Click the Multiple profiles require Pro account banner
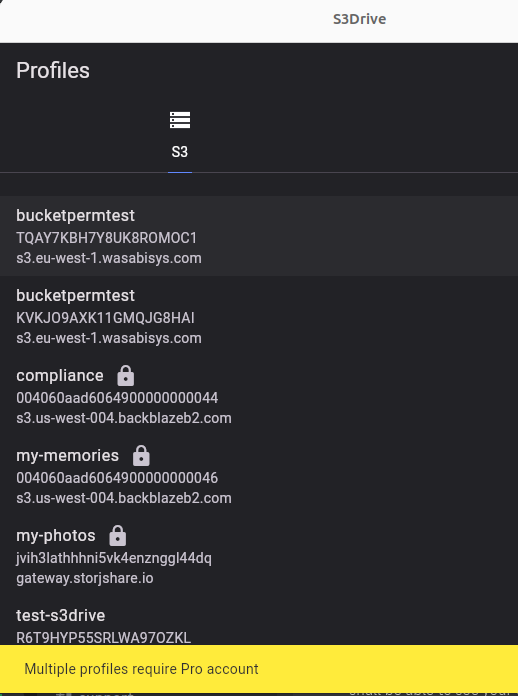 click(259, 669)
